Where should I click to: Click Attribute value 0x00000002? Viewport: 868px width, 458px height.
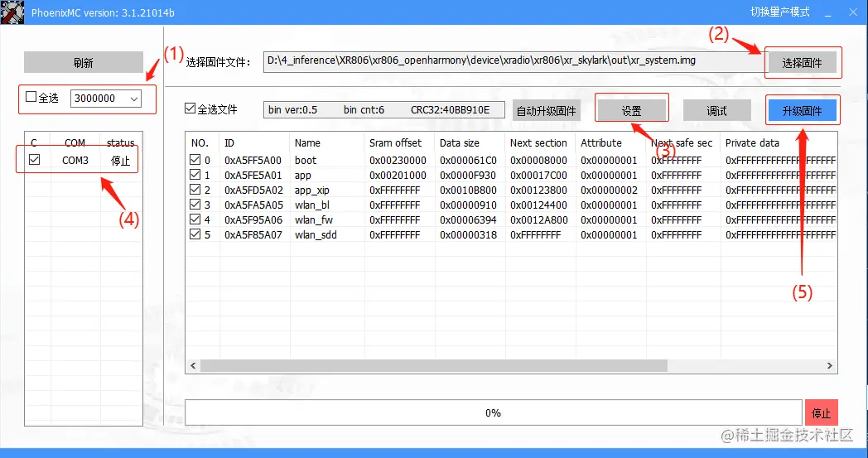pos(609,190)
